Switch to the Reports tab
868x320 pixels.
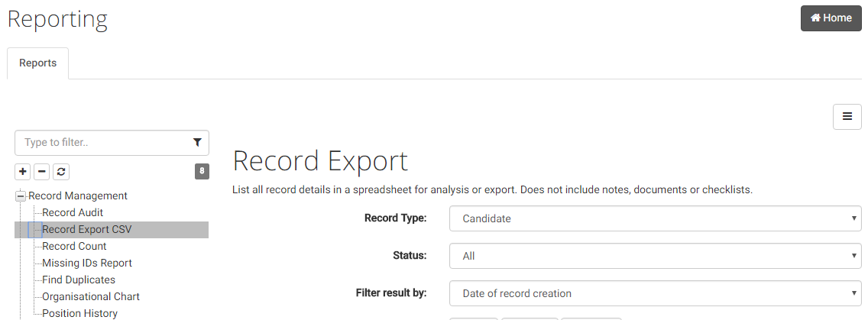tap(37, 63)
